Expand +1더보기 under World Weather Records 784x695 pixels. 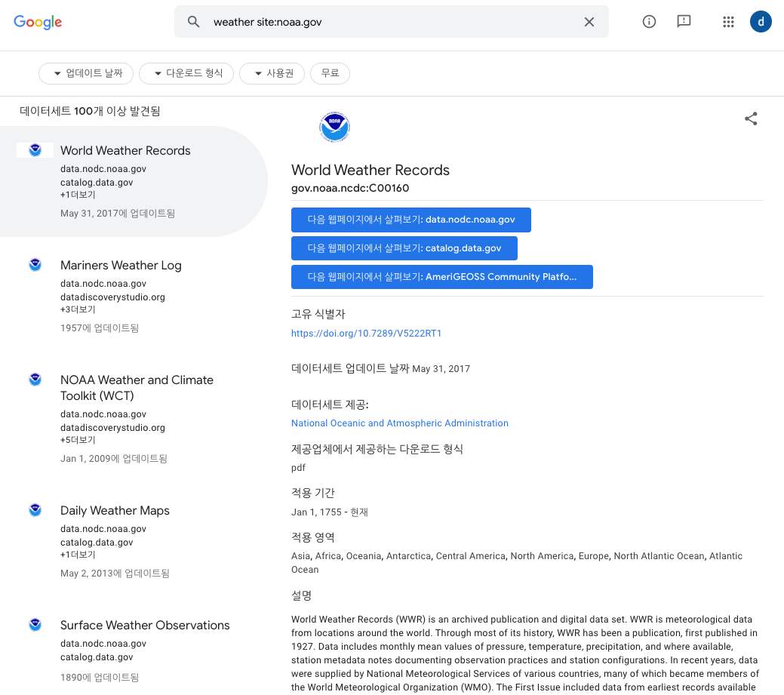(x=78, y=195)
